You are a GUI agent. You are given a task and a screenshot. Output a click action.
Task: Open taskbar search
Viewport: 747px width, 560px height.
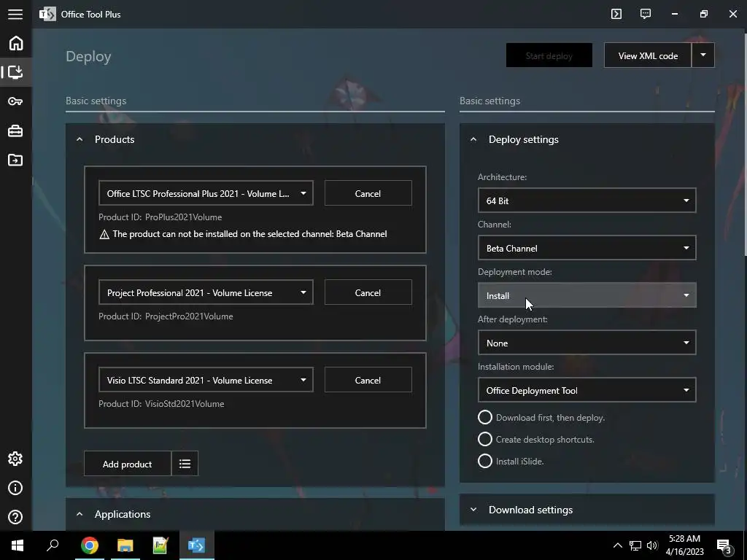point(53,545)
